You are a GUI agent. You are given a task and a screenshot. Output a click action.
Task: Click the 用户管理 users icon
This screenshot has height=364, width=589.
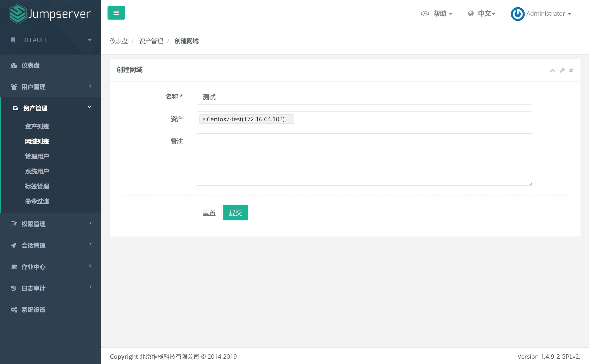click(14, 87)
